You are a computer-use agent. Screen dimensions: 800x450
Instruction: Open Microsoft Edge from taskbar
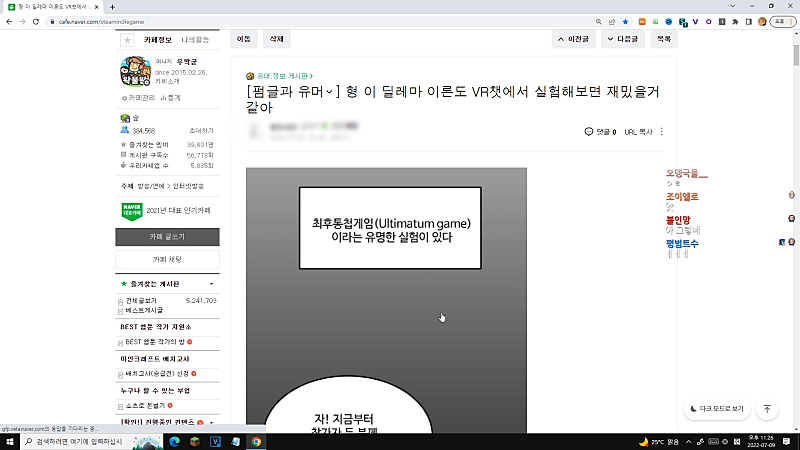(174, 442)
